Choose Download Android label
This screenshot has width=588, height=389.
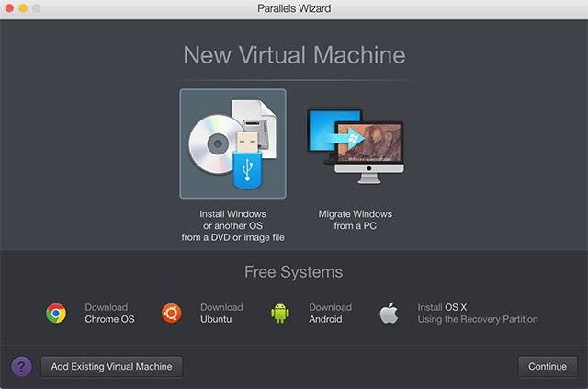(x=331, y=314)
